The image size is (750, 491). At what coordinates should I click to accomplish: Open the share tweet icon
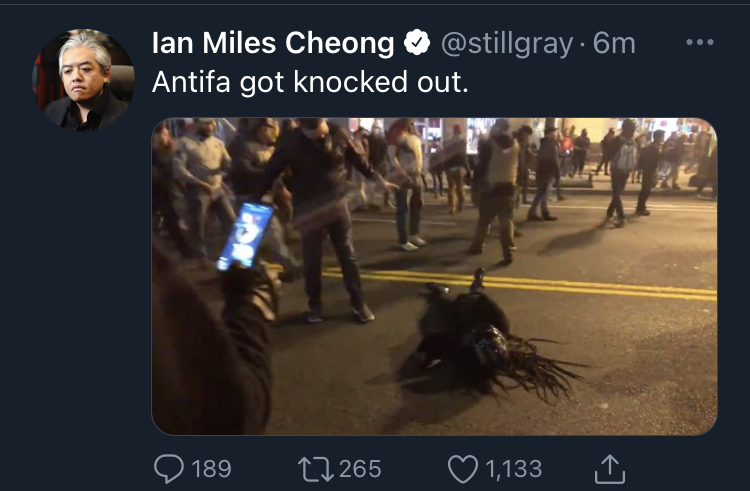(610, 469)
